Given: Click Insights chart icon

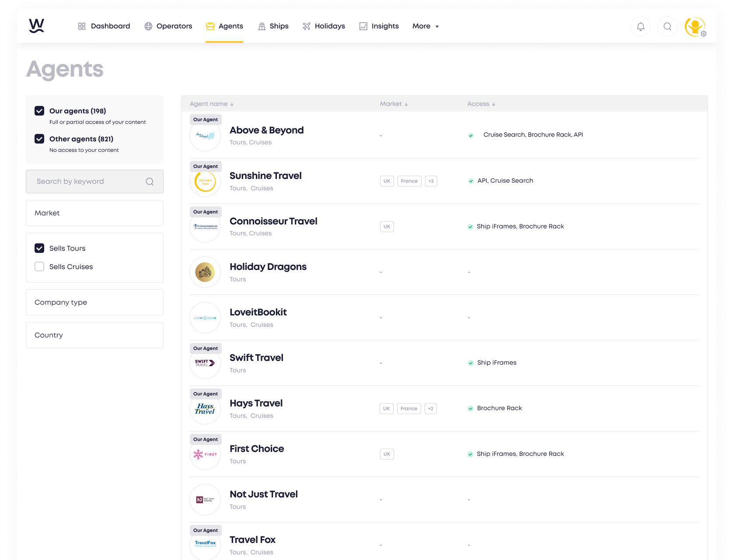Looking at the screenshot, I should point(363,26).
